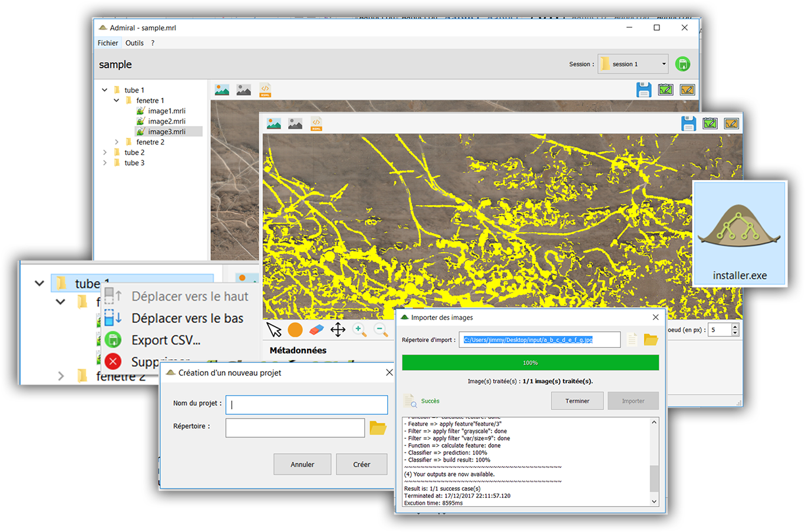805x532 pixels.
Task: Expand the fenetre 2 node in main tree
Action: coord(117,142)
